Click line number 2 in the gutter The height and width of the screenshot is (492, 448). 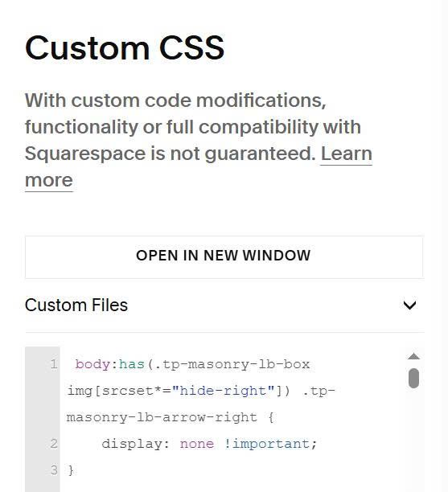pos(54,444)
